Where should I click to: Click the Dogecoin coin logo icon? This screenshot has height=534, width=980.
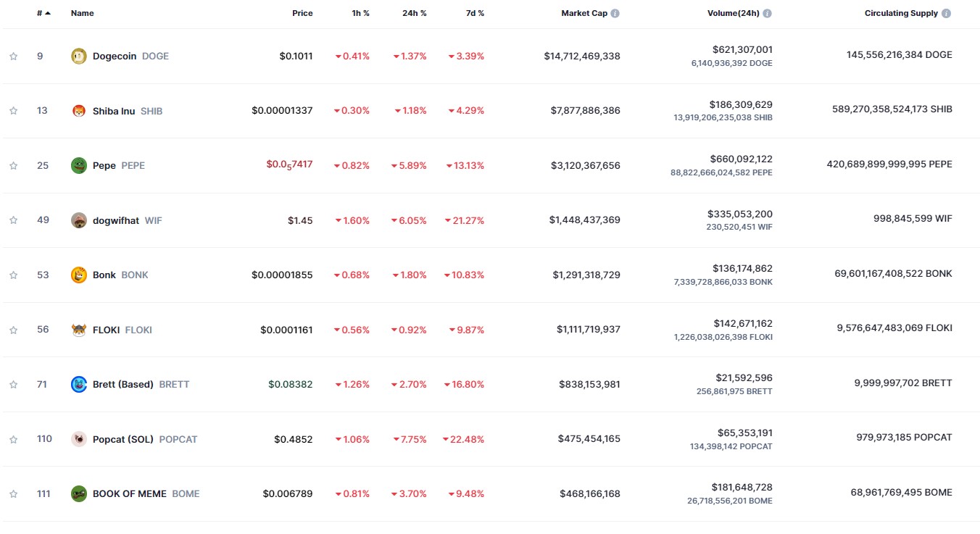click(x=79, y=56)
